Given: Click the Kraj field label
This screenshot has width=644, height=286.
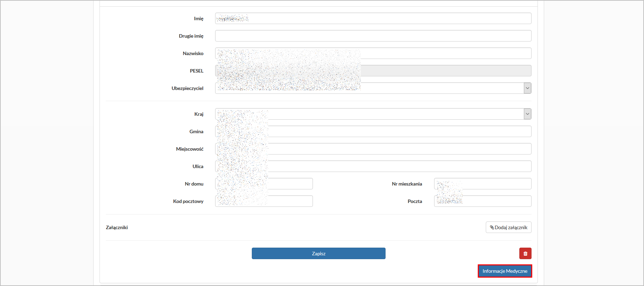Looking at the screenshot, I should [199, 114].
